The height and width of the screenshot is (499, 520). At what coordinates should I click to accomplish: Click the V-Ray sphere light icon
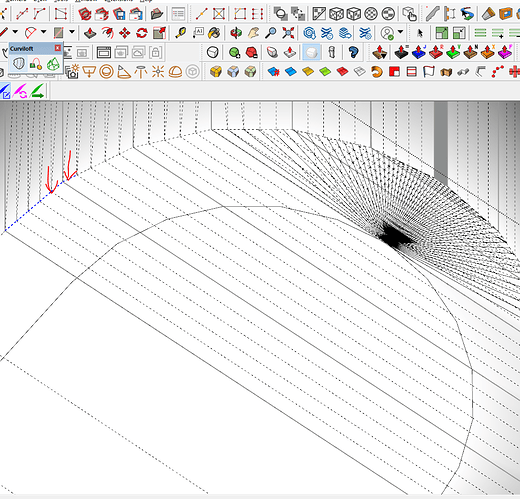tap(106, 72)
